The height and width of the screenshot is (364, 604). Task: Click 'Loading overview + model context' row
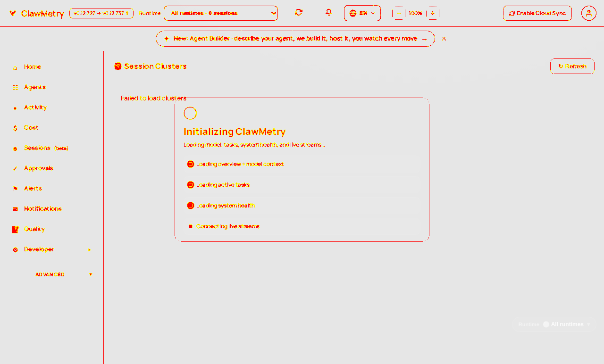click(302, 164)
